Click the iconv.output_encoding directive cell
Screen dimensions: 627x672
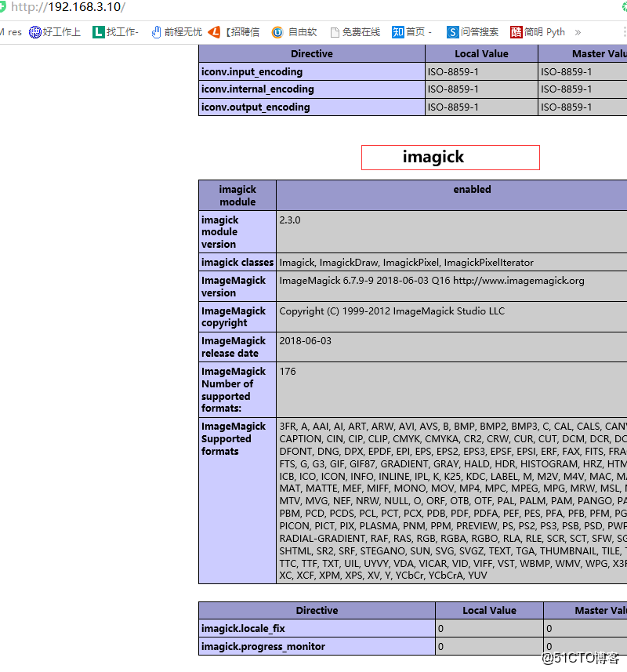[312, 107]
